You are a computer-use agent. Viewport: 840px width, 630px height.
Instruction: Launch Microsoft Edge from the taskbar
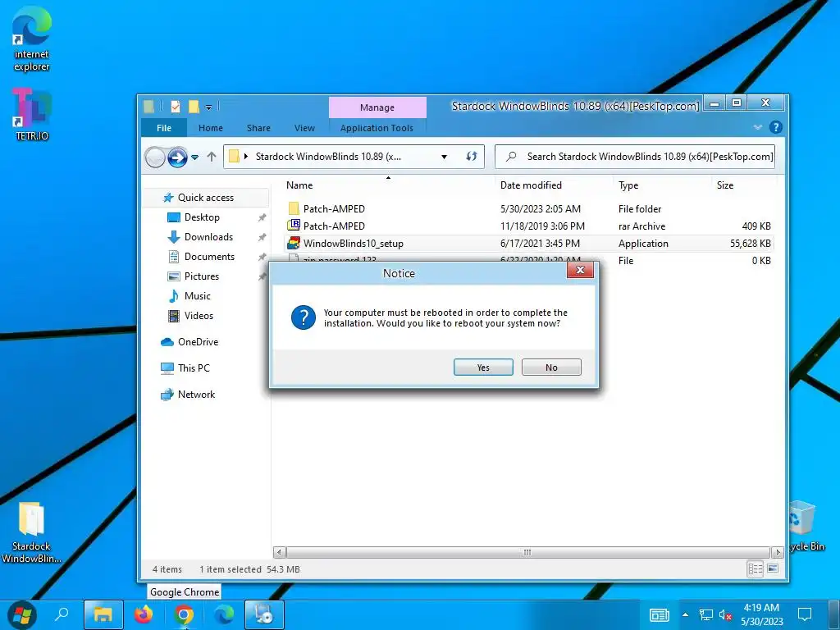click(x=224, y=614)
